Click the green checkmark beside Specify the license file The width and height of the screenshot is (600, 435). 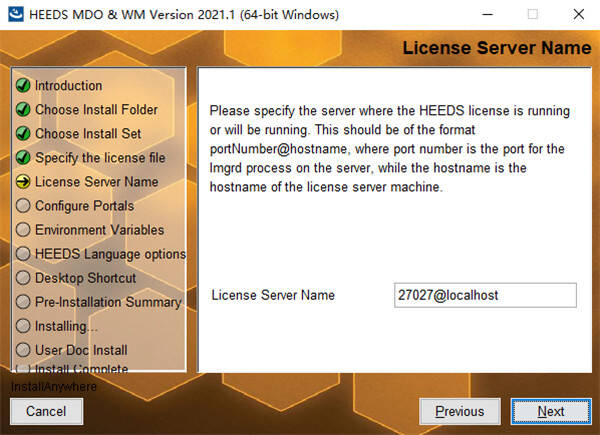coord(22,158)
